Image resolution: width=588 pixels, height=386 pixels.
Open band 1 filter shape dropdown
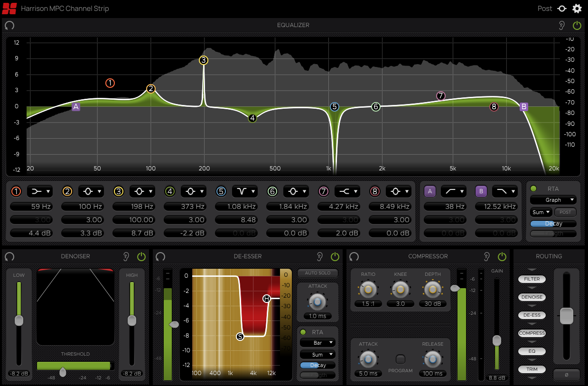click(40, 191)
